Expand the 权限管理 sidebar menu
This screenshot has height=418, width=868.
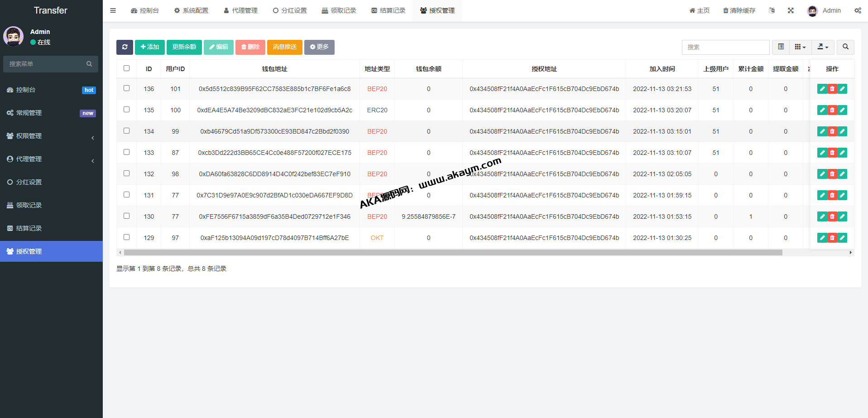(51, 136)
